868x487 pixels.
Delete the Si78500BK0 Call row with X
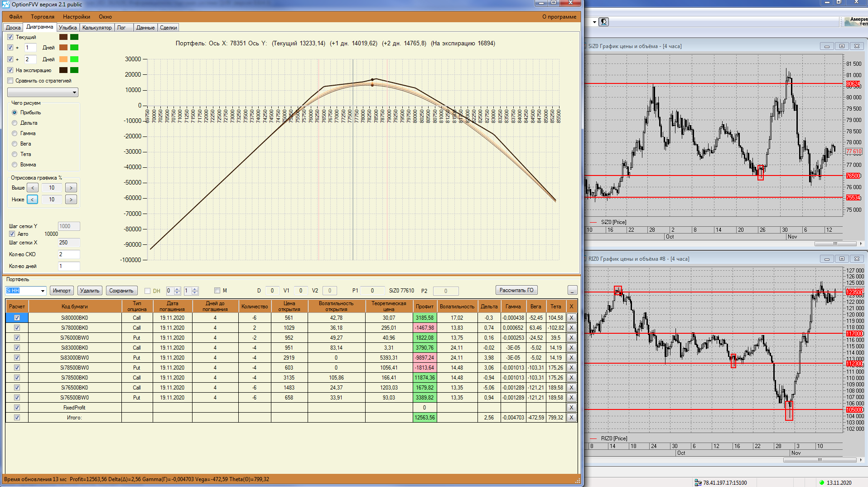coord(572,378)
